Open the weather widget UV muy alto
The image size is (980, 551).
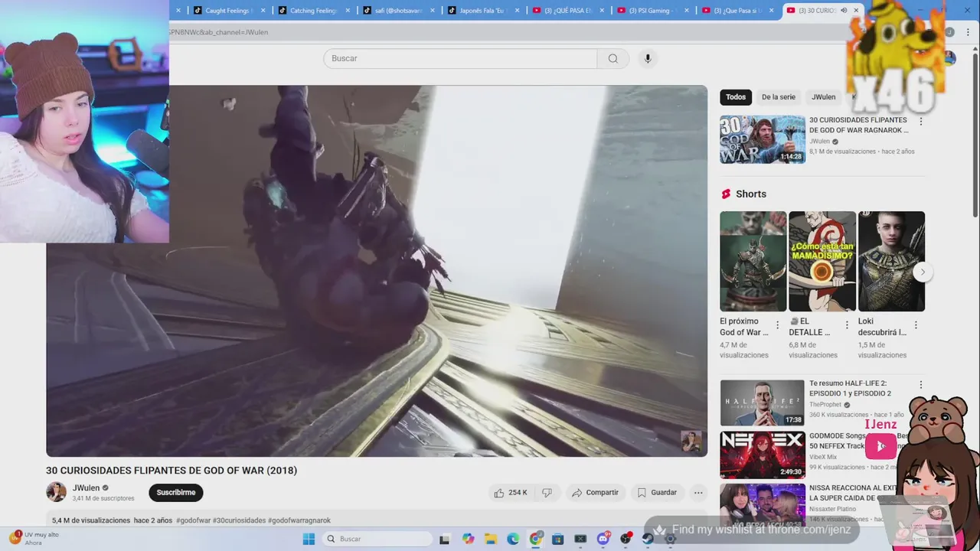[34, 539]
